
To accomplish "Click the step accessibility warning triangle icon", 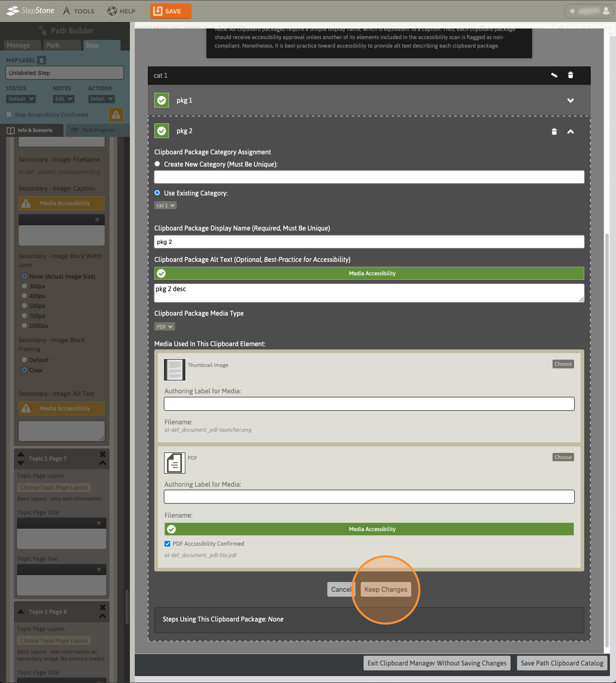I will [x=116, y=115].
